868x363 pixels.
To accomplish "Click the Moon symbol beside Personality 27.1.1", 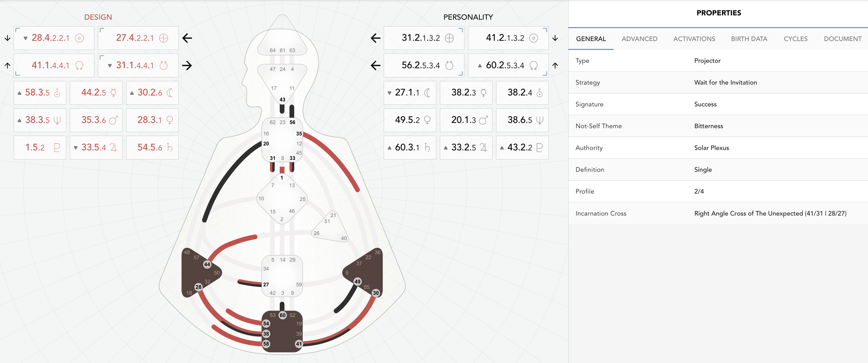I will point(427,93).
